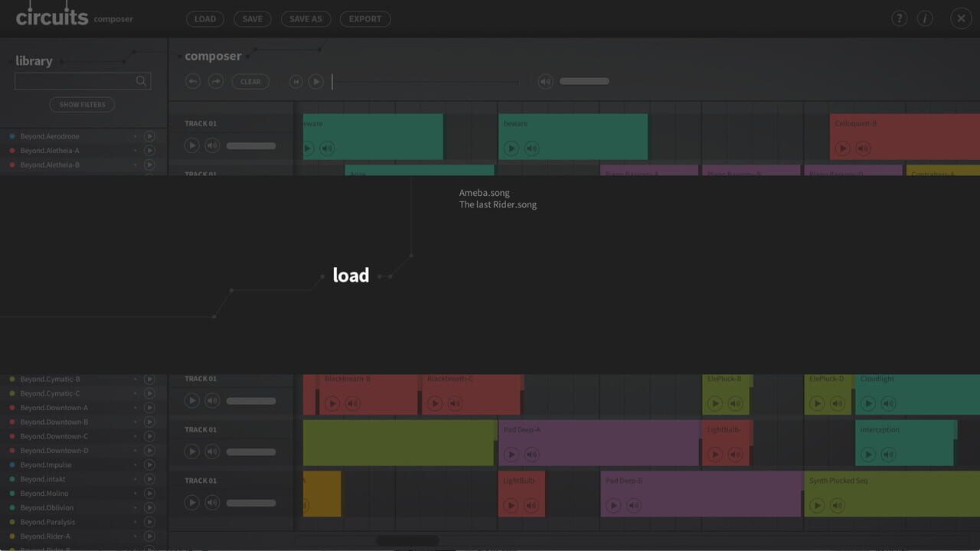Select the undo arrow in the composer toolbar
The height and width of the screenshot is (551, 980).
pos(192,81)
